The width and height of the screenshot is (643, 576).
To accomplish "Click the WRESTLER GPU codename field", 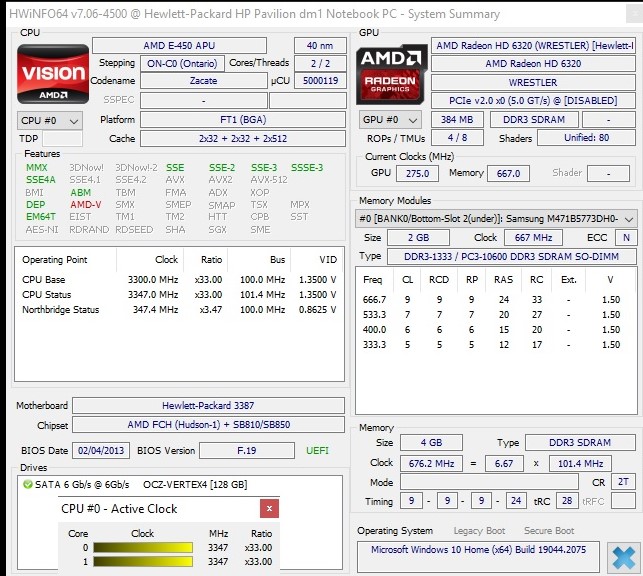I will 533,82.
